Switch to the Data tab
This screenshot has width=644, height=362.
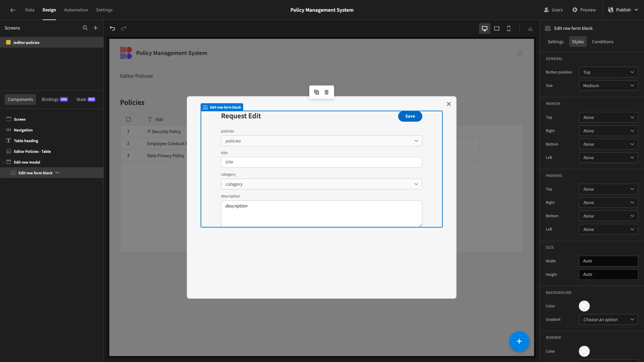point(30,10)
